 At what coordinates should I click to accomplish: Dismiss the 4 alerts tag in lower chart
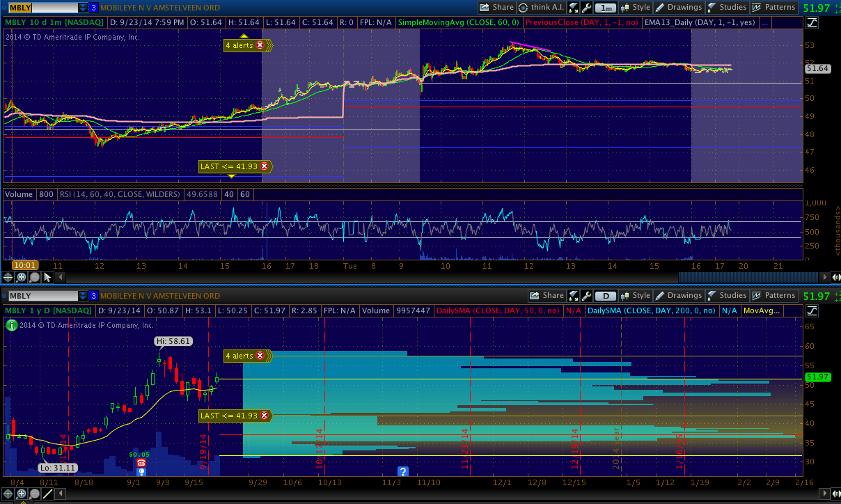pyautogui.click(x=260, y=356)
